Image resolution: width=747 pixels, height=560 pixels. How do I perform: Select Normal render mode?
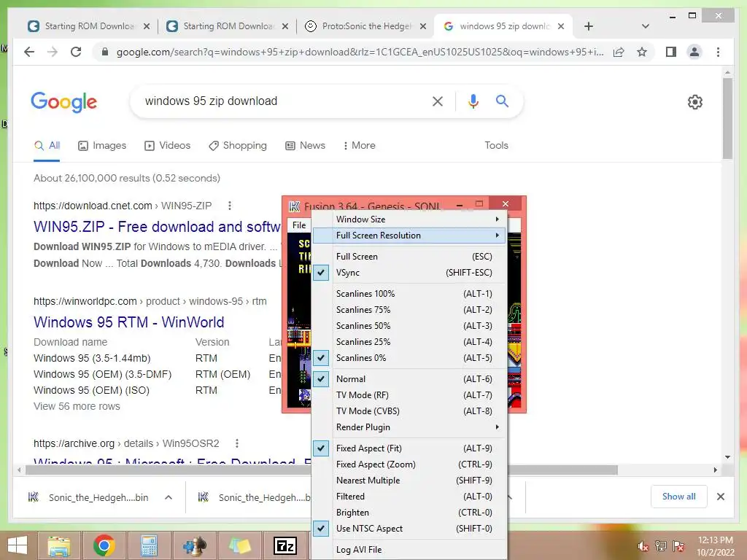point(409,379)
